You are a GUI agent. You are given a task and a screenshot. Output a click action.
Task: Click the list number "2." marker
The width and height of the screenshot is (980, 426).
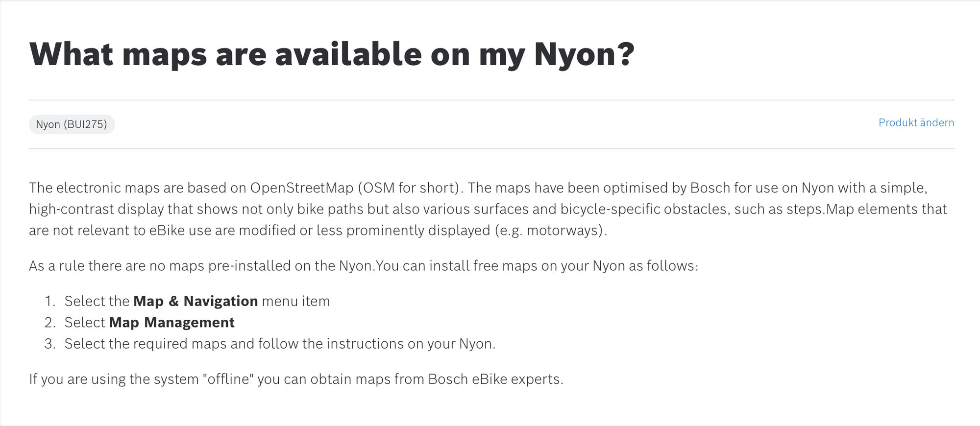[x=50, y=323]
